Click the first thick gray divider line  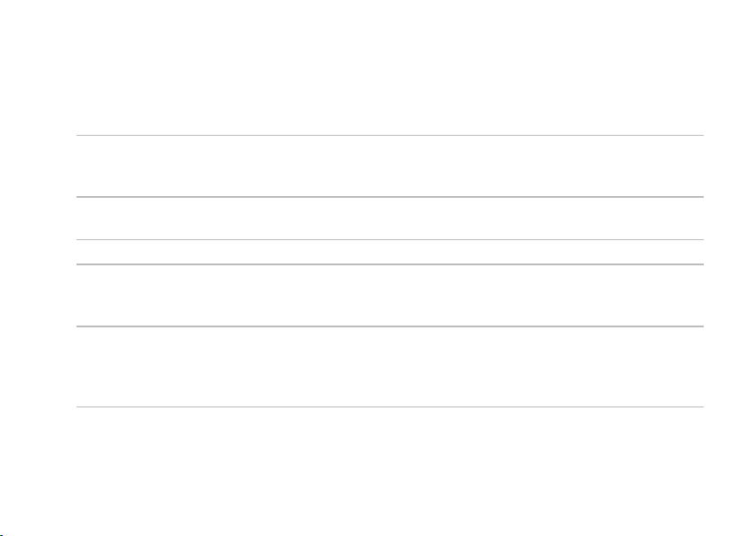pyautogui.click(x=390, y=197)
